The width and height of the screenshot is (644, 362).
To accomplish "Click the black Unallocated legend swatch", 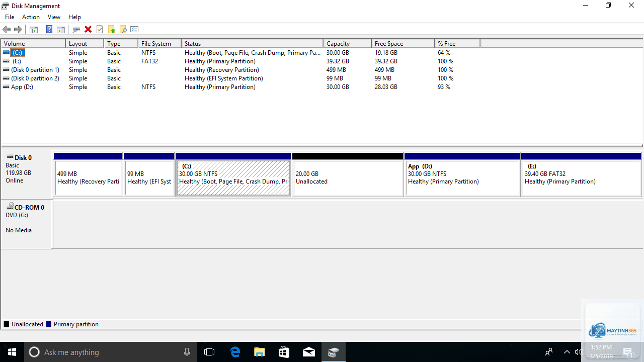I will click(7, 324).
